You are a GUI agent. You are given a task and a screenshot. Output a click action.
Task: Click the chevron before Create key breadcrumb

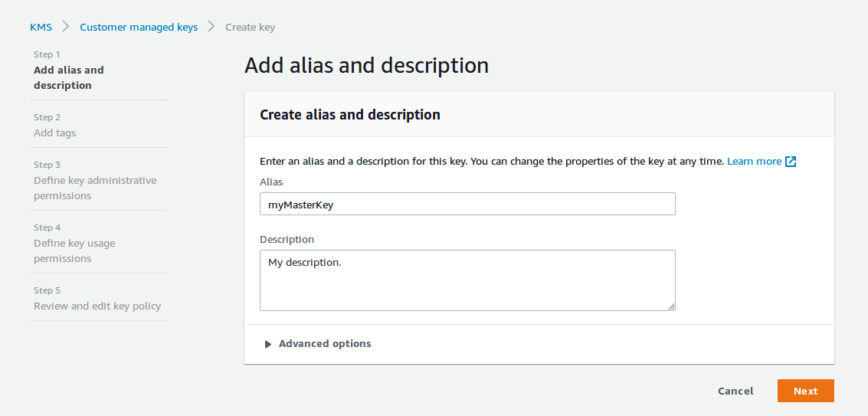tap(211, 27)
